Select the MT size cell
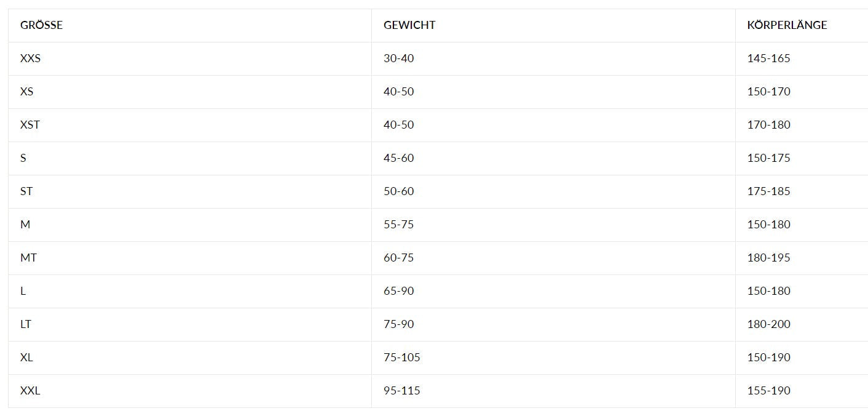The height and width of the screenshot is (416, 868). (x=28, y=258)
